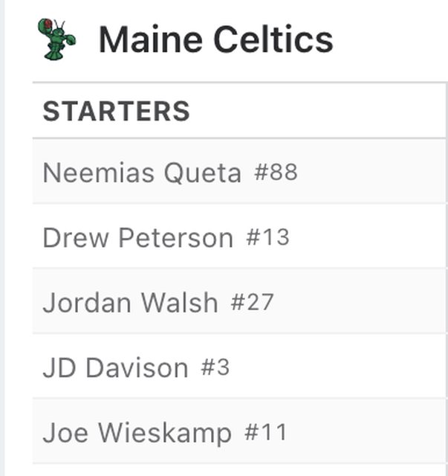Click jersey number #11
This screenshot has height=476, width=448.
click(265, 433)
